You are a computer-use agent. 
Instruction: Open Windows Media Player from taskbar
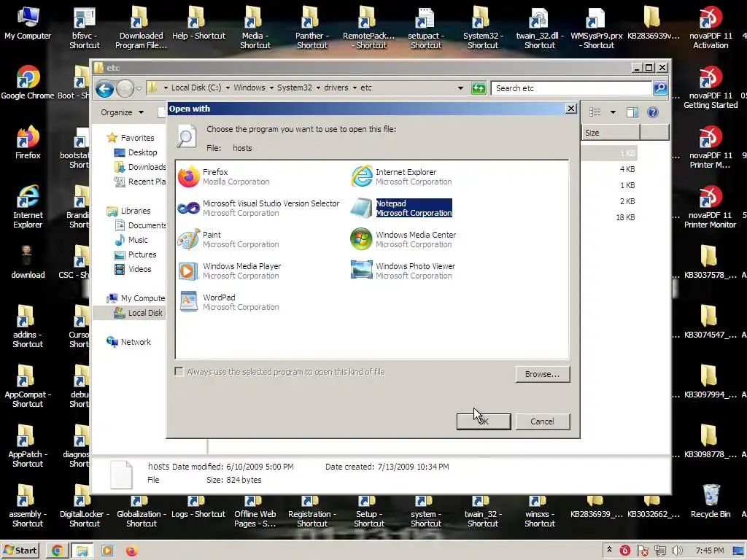[x=107, y=551]
